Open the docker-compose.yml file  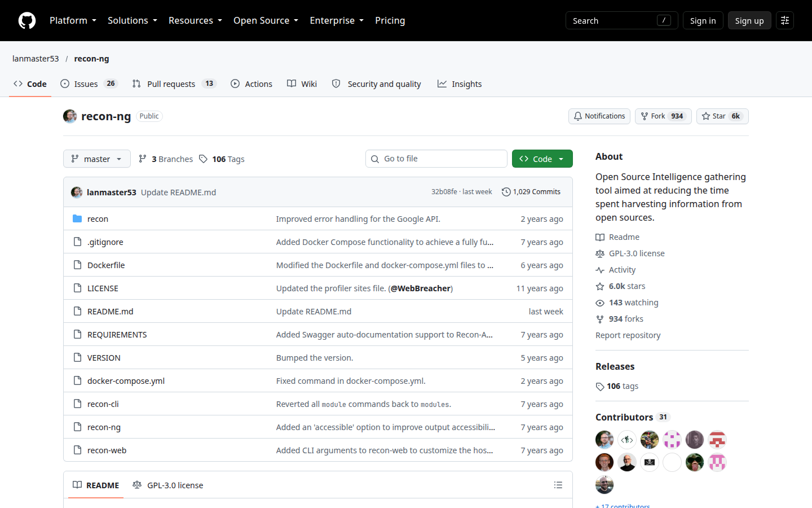[126, 381]
